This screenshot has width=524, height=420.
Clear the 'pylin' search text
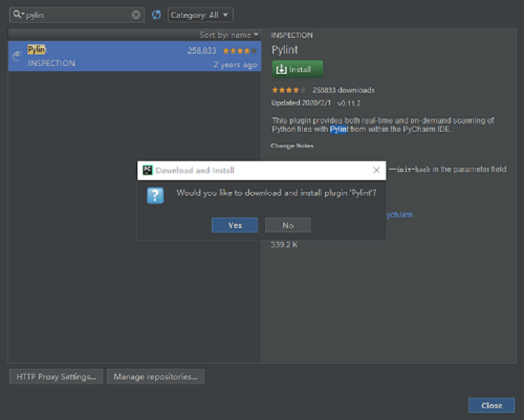coord(136,14)
